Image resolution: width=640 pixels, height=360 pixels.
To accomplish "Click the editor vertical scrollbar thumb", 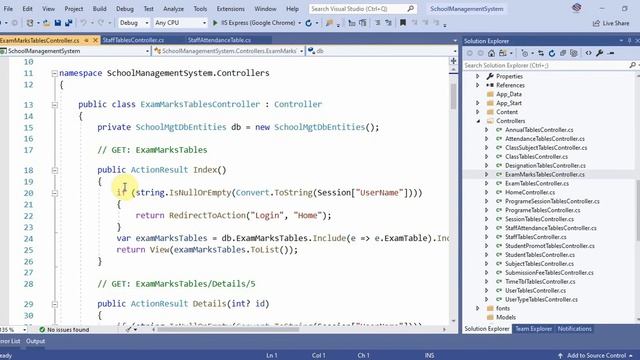I will coord(453,96).
